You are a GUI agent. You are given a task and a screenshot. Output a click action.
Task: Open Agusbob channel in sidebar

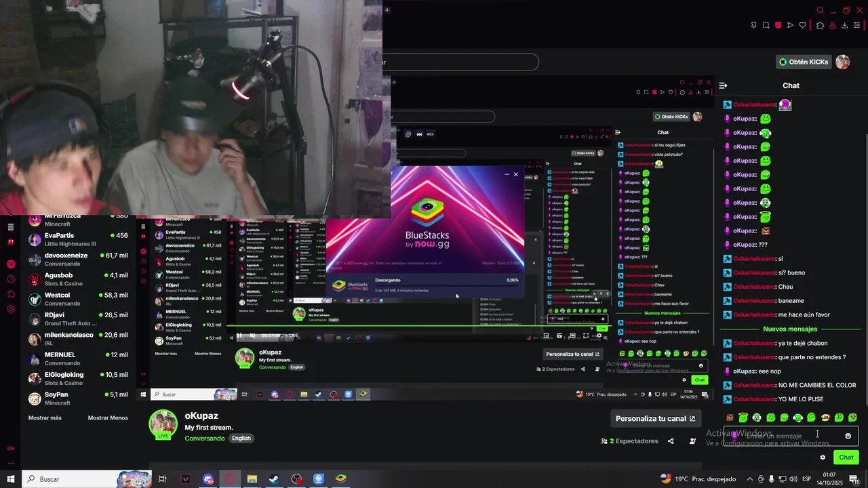click(x=78, y=279)
